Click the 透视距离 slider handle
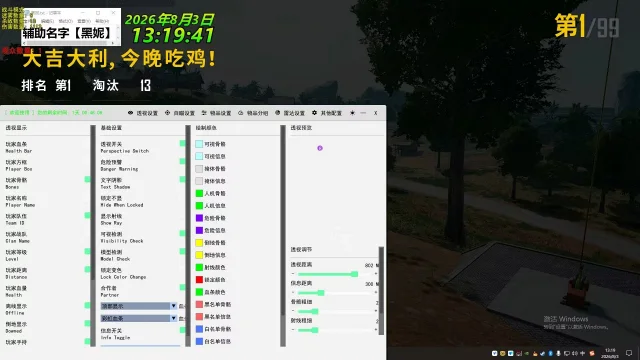The height and width of the screenshot is (360, 640). tap(355, 274)
